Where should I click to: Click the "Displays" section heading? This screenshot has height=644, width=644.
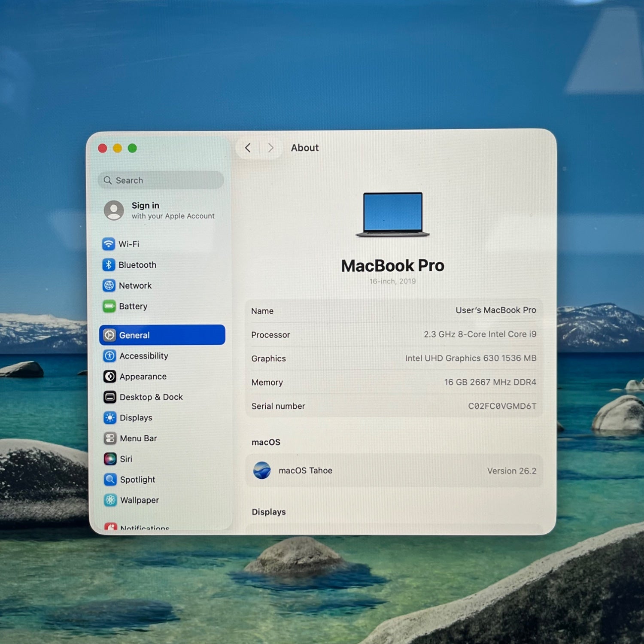point(269,512)
